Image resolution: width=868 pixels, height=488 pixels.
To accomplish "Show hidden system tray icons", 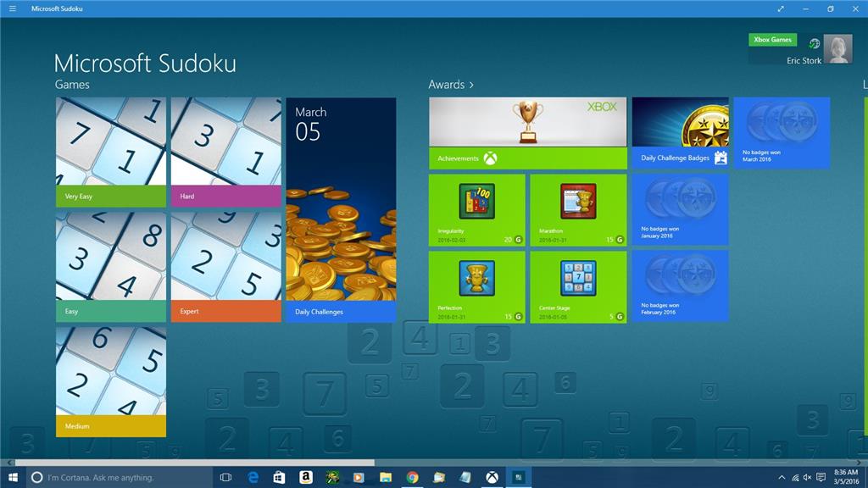I will click(782, 478).
